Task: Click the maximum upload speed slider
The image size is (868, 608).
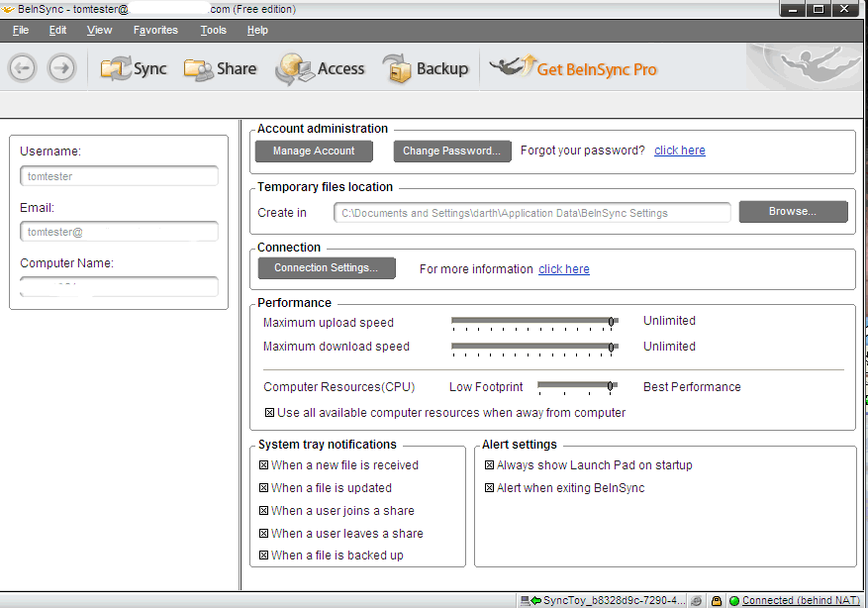Action: [x=534, y=322]
